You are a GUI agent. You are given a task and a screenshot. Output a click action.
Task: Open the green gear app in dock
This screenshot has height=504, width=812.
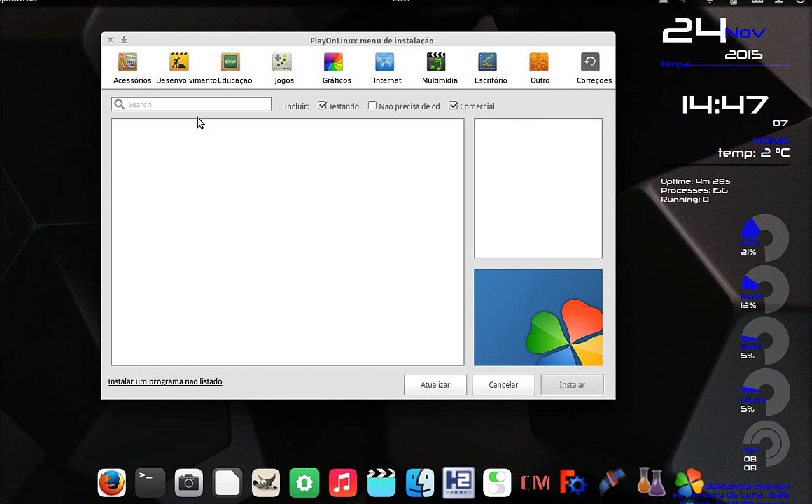(x=304, y=483)
